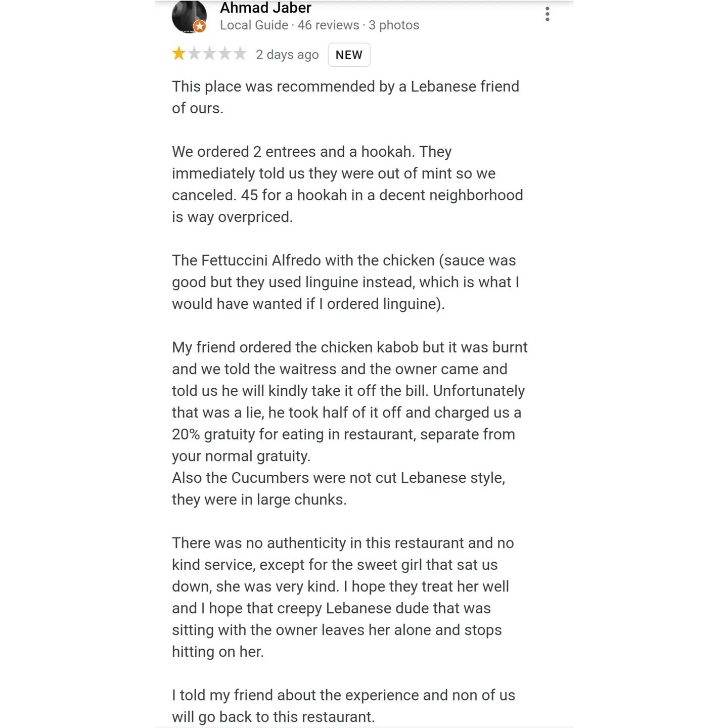Click the orange Local Guide badge icon
The image size is (728, 728).
200,26
